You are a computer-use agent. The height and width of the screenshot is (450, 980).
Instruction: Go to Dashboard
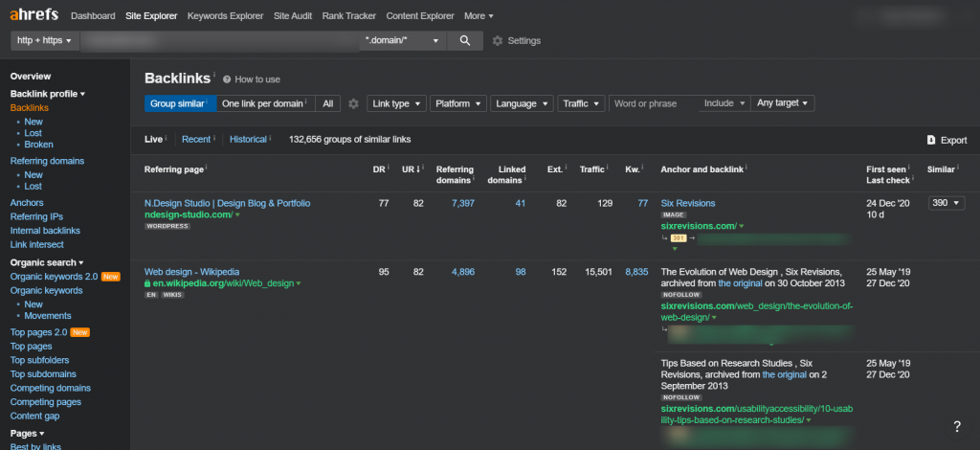93,15
